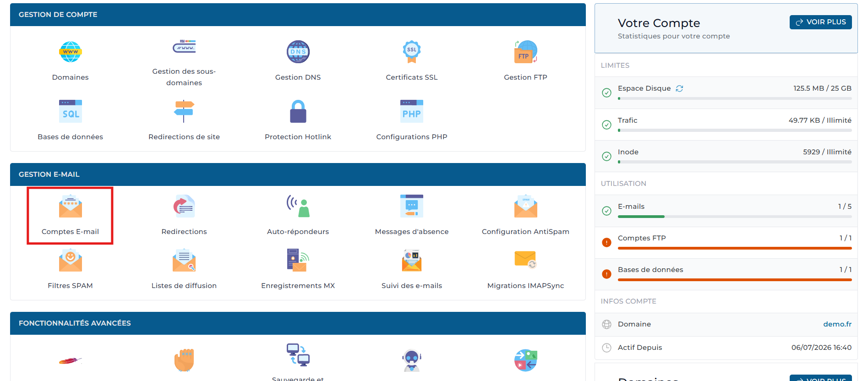
Task: Select the "125.5 MB / 25 GB" value
Action: (822, 88)
